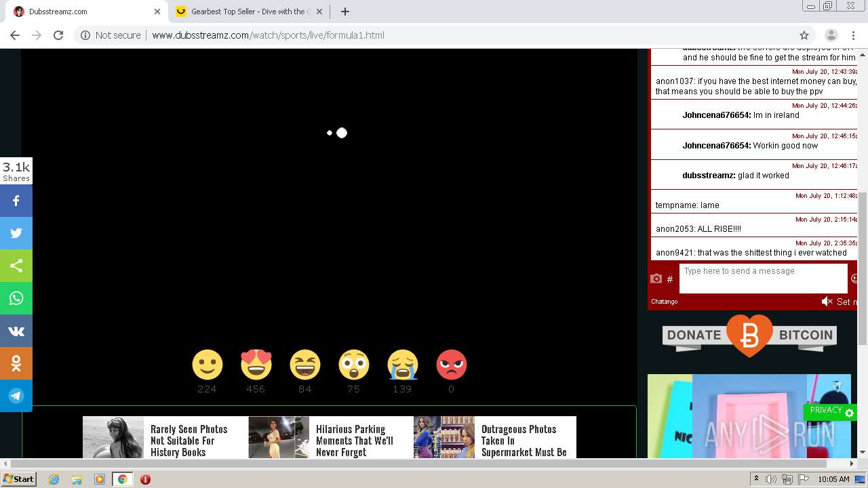Screen dimensions: 868x488
Task: View site information Not secure icon
Action: pyautogui.click(x=85, y=35)
